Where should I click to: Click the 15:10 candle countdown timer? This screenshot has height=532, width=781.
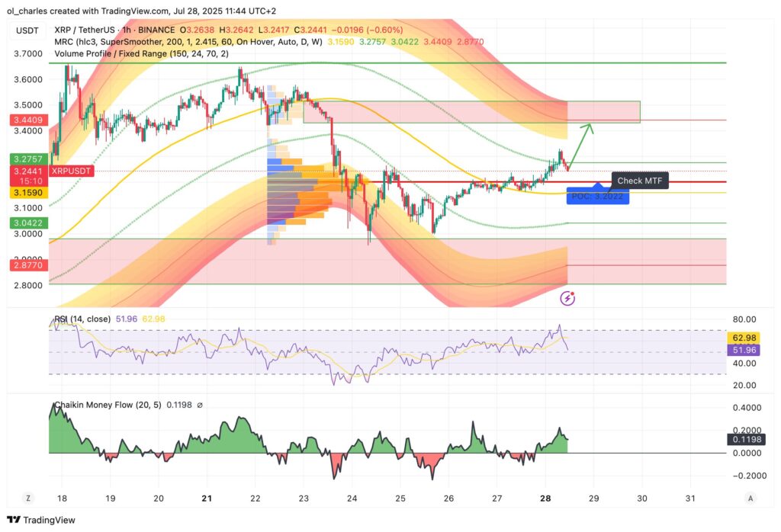pos(28,181)
